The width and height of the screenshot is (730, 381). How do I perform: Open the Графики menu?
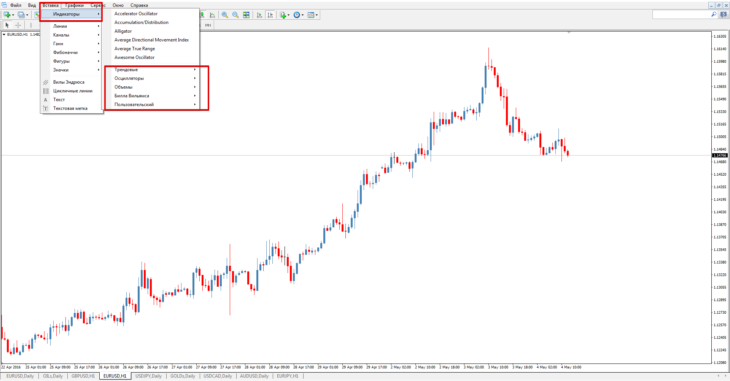pos(74,5)
